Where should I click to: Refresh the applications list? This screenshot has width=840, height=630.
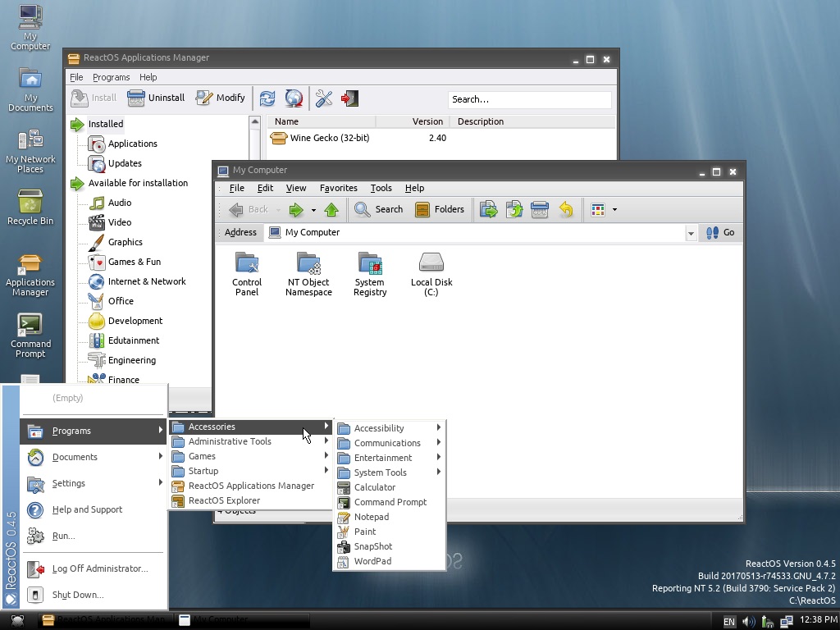(267, 98)
